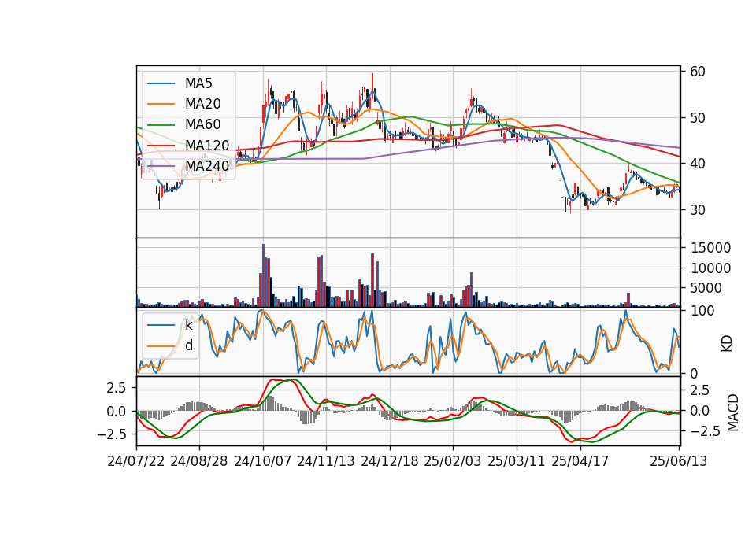This screenshot has height=543, width=756.
Task: Click the MA240 legend label
Action: pos(207,166)
